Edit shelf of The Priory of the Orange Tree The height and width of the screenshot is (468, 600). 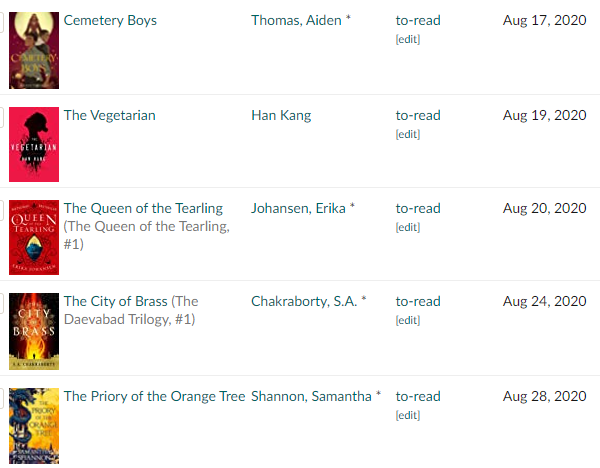408,415
